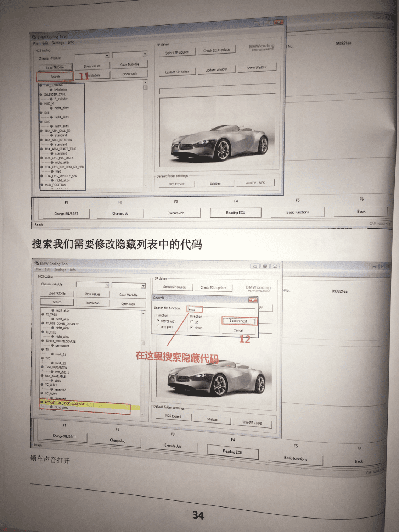
Task: Click the Search next button
Action: point(239,321)
